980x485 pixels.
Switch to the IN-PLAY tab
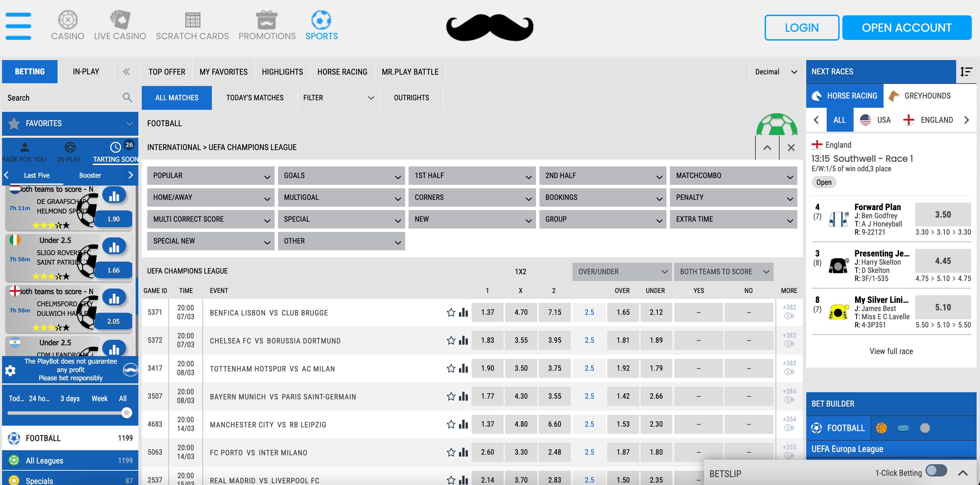tap(86, 72)
